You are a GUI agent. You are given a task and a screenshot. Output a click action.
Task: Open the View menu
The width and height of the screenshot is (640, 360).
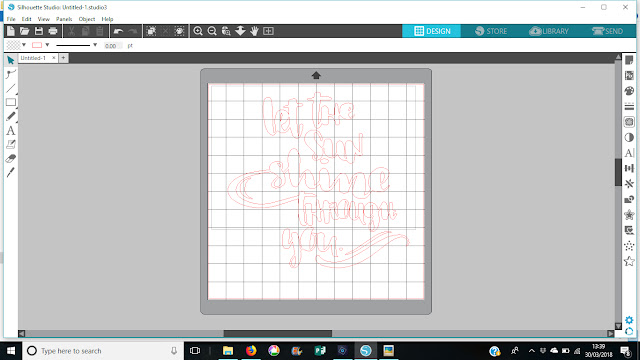coord(44,19)
